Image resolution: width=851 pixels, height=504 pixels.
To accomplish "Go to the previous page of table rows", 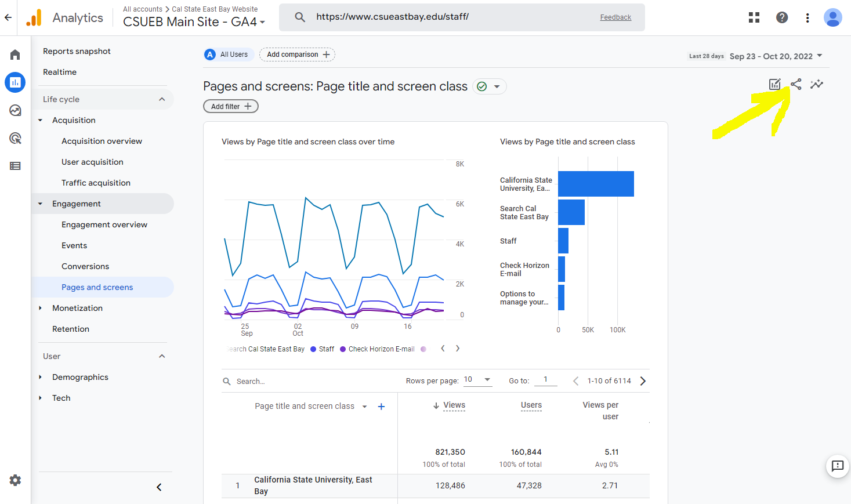I will [x=575, y=381].
